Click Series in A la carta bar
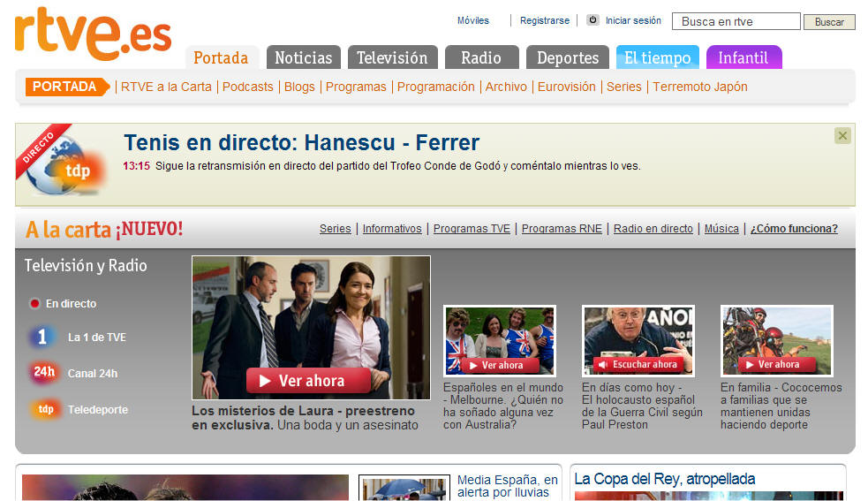868x501 pixels. point(335,228)
